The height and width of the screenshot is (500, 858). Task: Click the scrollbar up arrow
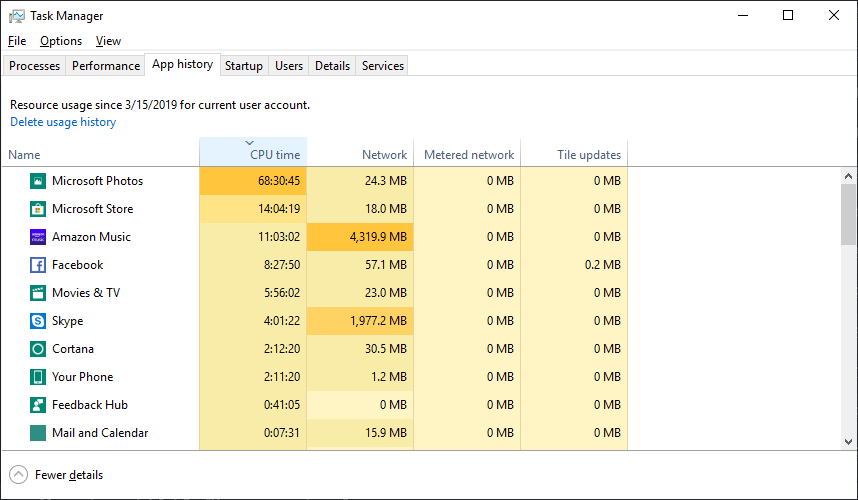(x=848, y=176)
